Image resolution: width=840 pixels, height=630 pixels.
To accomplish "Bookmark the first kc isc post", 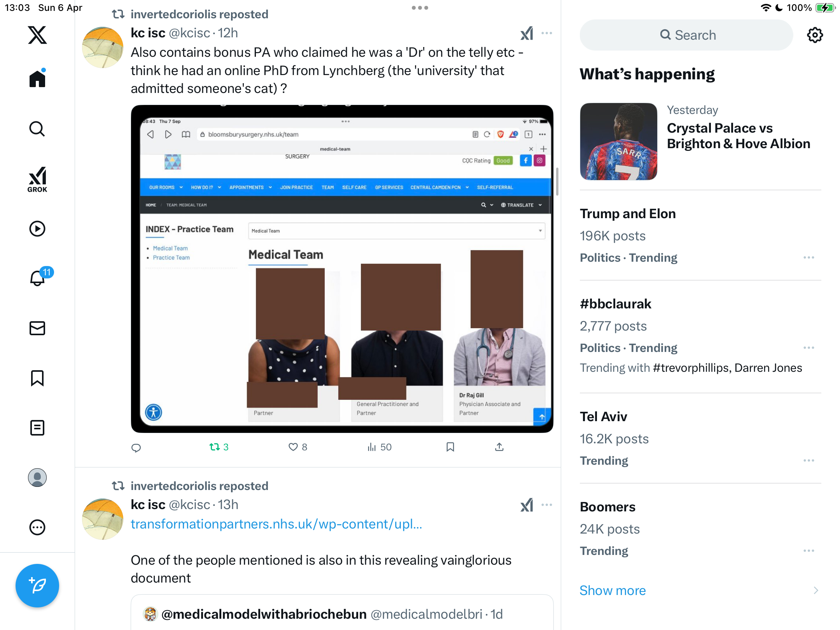I will click(450, 447).
